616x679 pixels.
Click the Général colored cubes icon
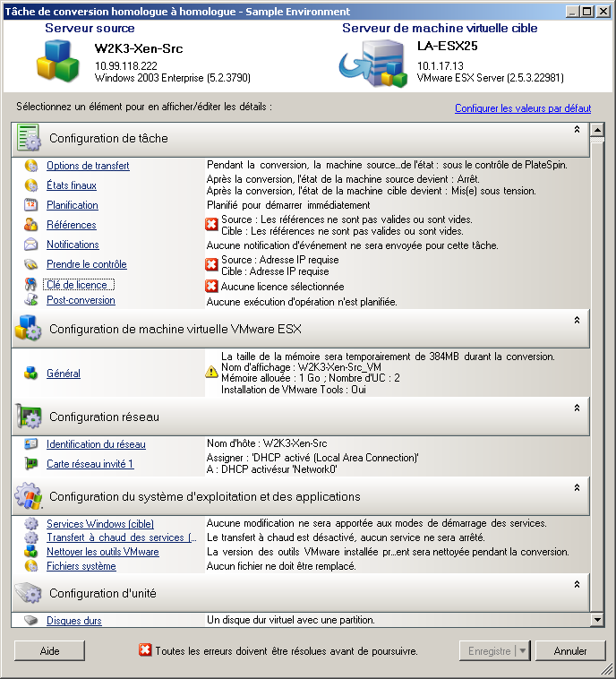click(x=30, y=373)
